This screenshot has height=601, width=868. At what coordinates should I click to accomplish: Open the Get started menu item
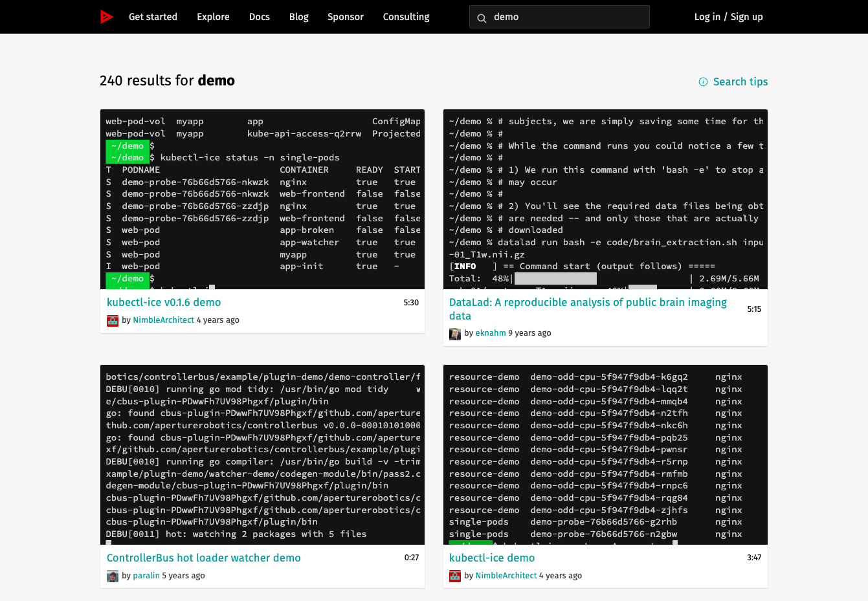tap(153, 17)
